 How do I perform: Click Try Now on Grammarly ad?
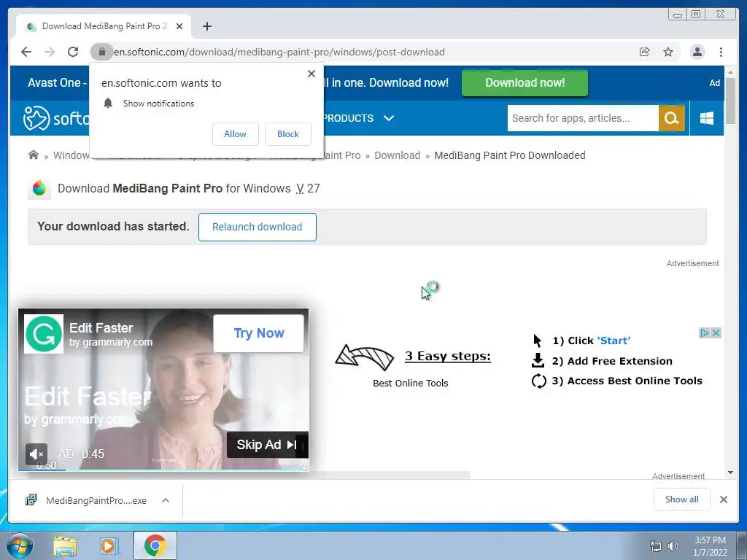259,333
